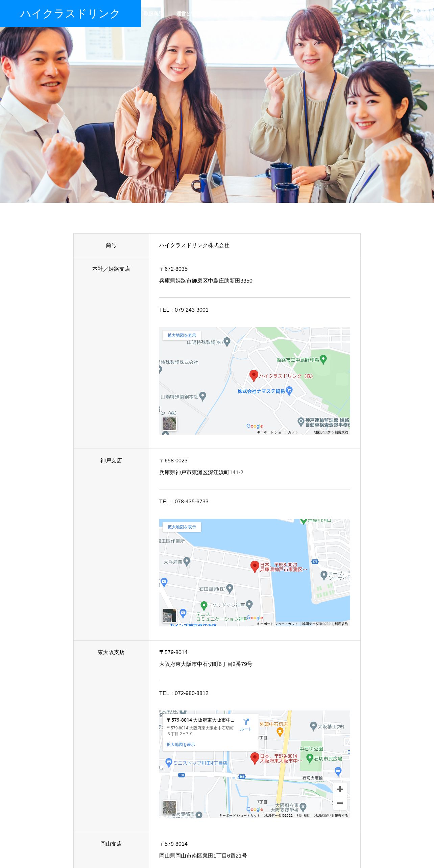Open 拡大地図を表示 in the Osaka map info card
This screenshot has height=868, width=434.
(x=181, y=745)
